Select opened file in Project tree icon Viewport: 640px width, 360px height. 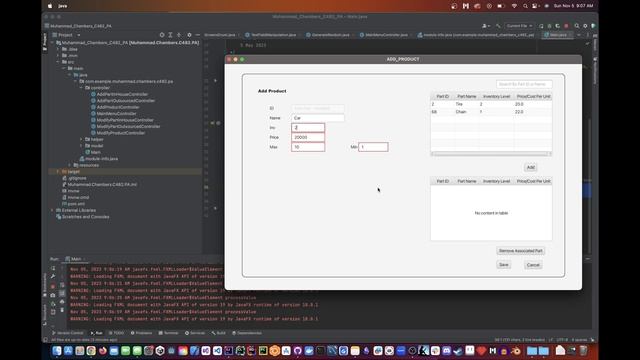tap(162, 35)
